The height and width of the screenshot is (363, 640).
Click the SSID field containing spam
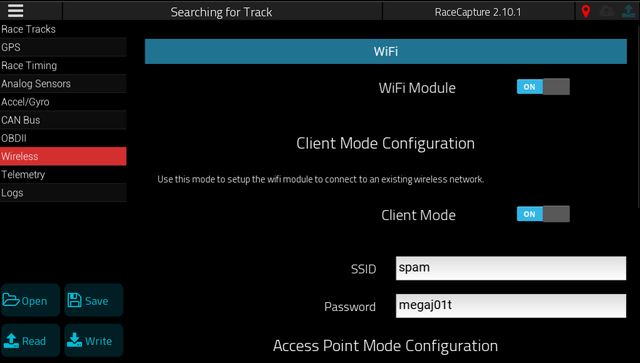511,268
